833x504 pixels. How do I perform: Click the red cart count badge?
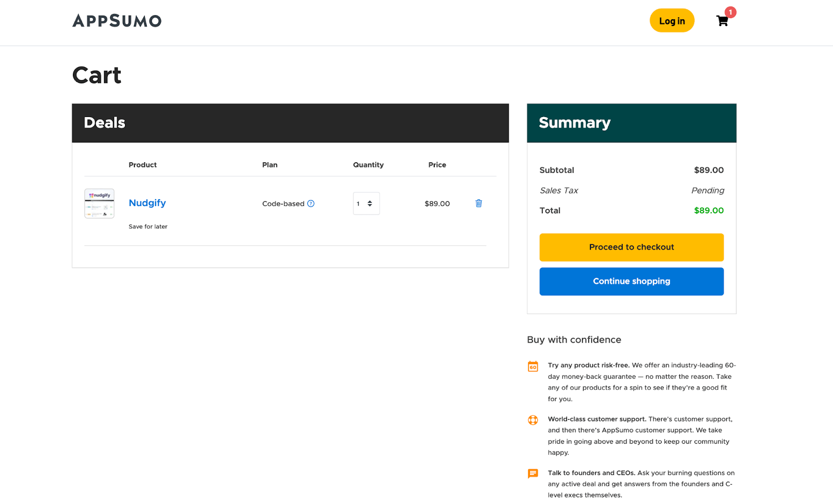[x=730, y=12]
